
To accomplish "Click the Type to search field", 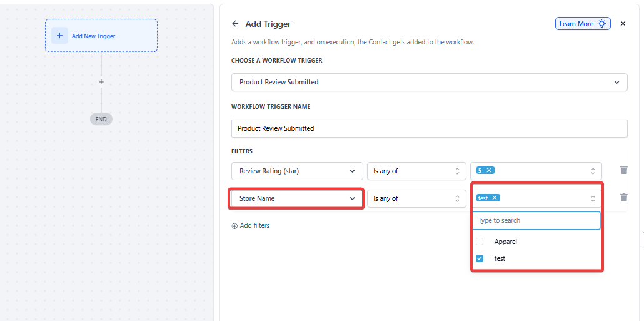I will [536, 220].
